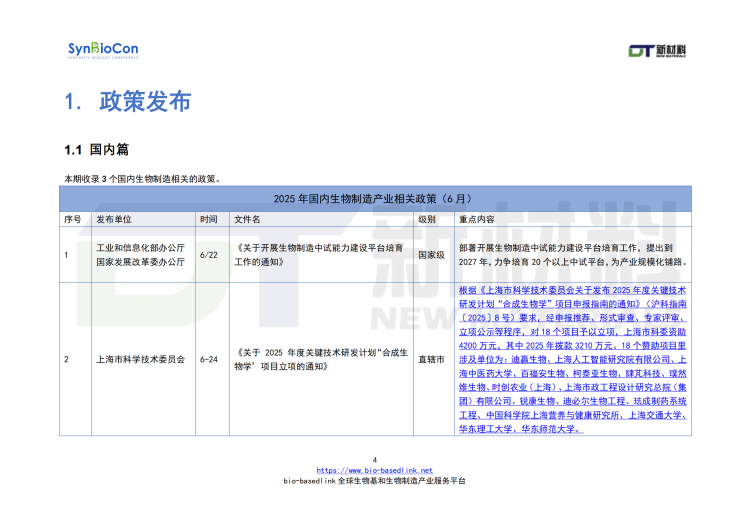Click the DT新材料 logo at top right
This screenshot has width=750, height=530.
click(x=662, y=51)
